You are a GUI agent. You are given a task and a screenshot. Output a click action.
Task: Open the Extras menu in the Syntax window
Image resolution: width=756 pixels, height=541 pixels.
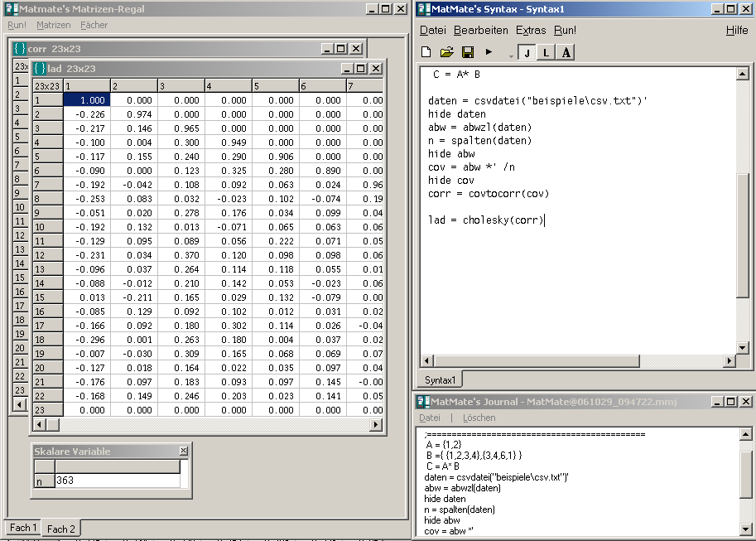click(530, 30)
